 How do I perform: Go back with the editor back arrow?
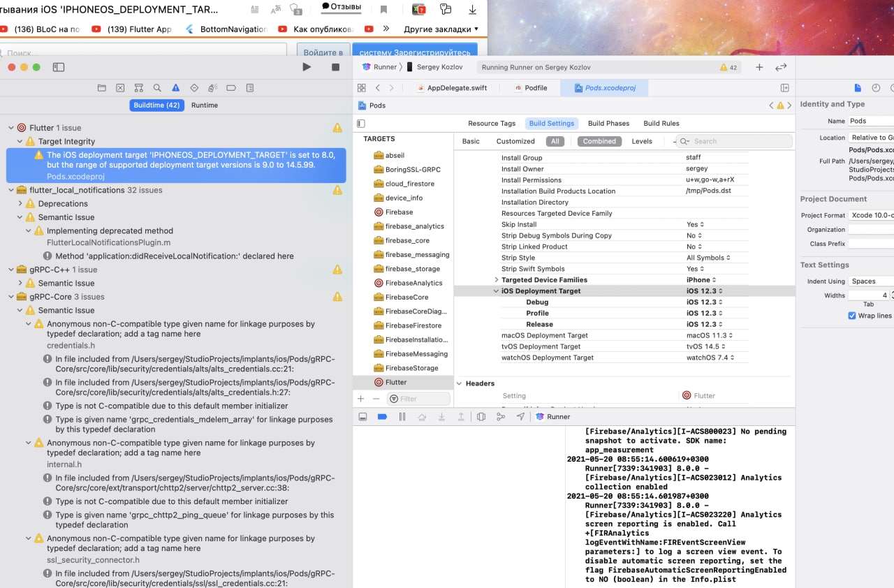pos(378,88)
